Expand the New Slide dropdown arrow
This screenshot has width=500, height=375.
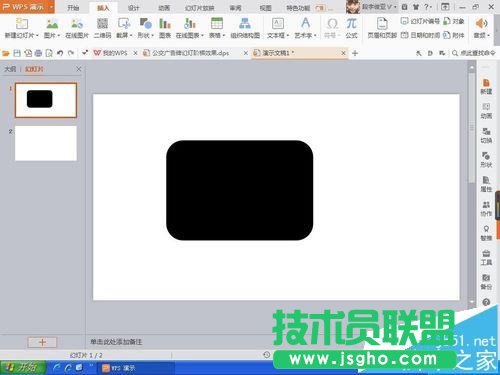[37, 35]
